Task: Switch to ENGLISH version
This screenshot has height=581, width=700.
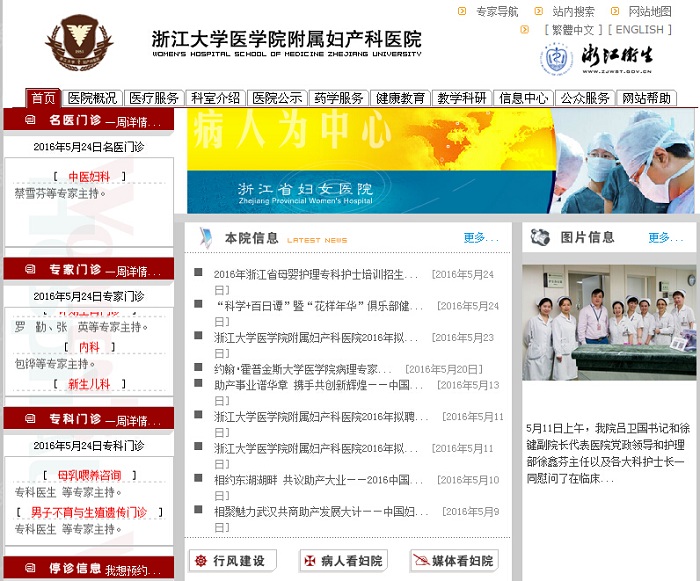Action: (x=640, y=29)
